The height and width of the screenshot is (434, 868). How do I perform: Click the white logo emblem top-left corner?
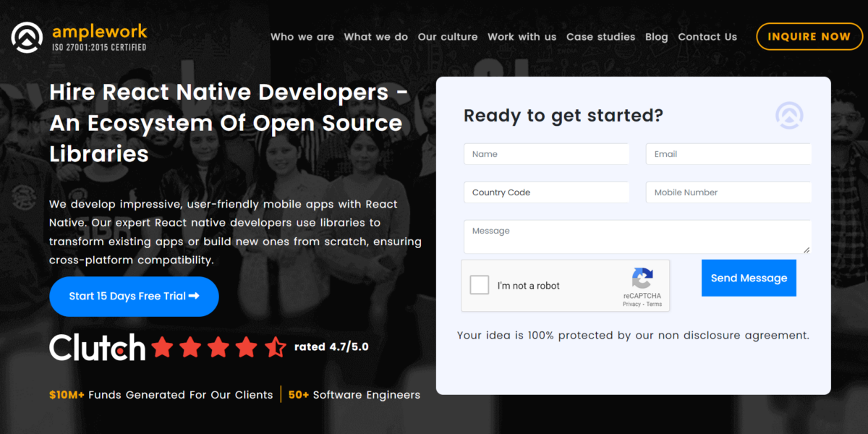point(27,36)
